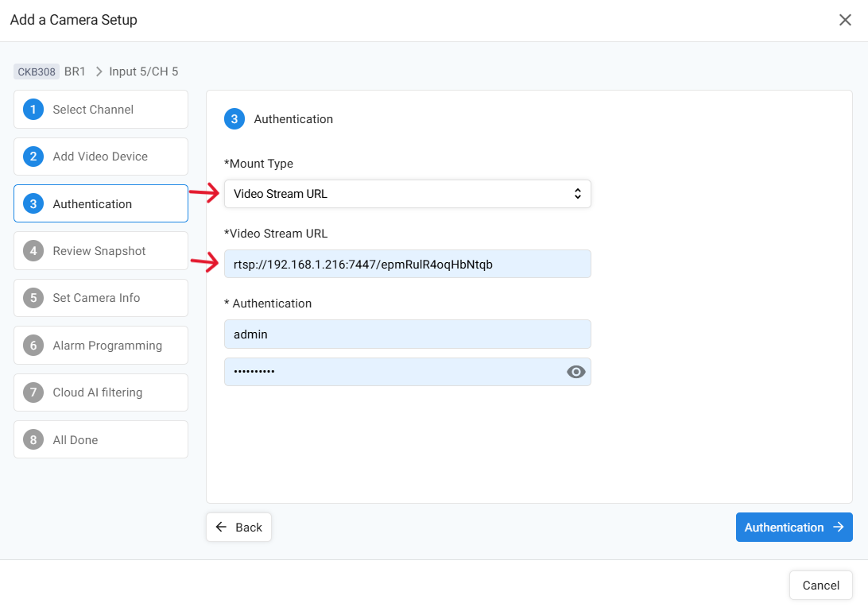Viewport: 868px width, 607px height.
Task: Click the step 3 number icon in header
Action: point(234,119)
